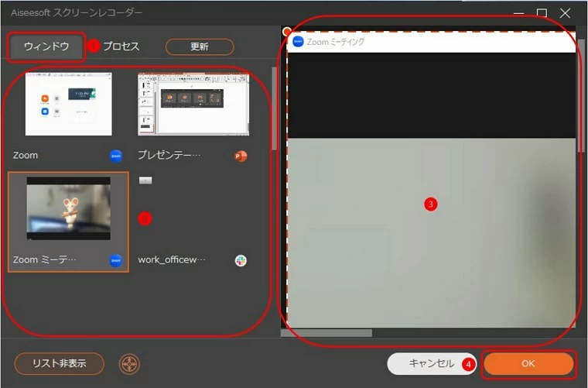Viewport: 588px width, 388px height.
Task: Close the Aiseesoft screen recorder window
Action: click(x=565, y=13)
